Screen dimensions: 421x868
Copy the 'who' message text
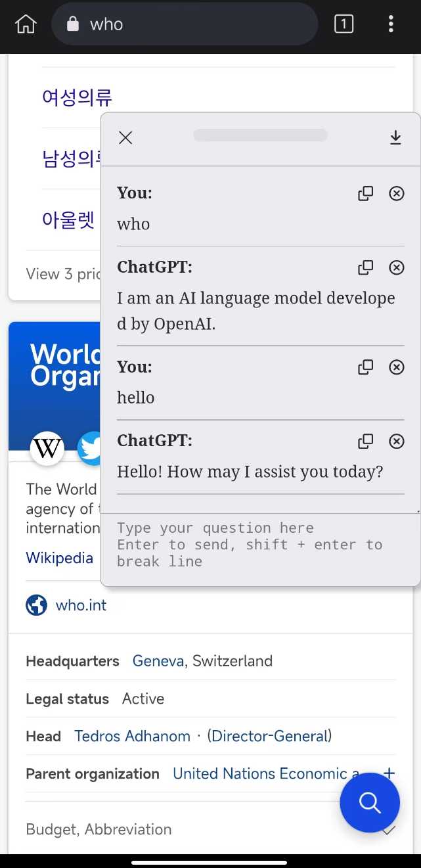coord(365,193)
